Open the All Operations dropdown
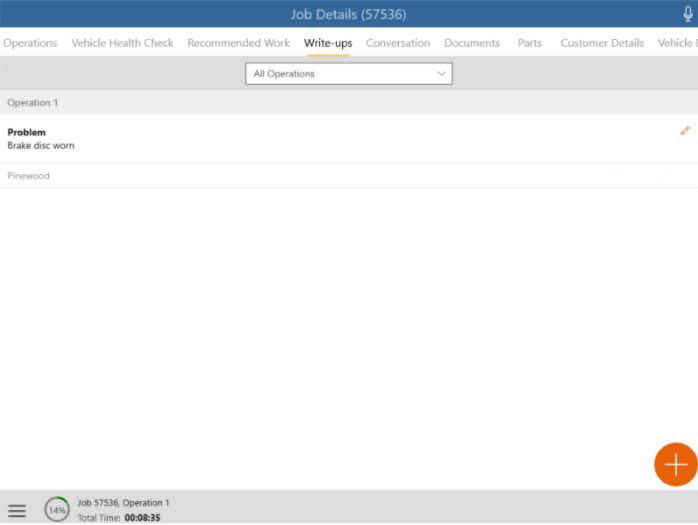Image resolution: width=698 pixels, height=525 pixels. tap(349, 73)
